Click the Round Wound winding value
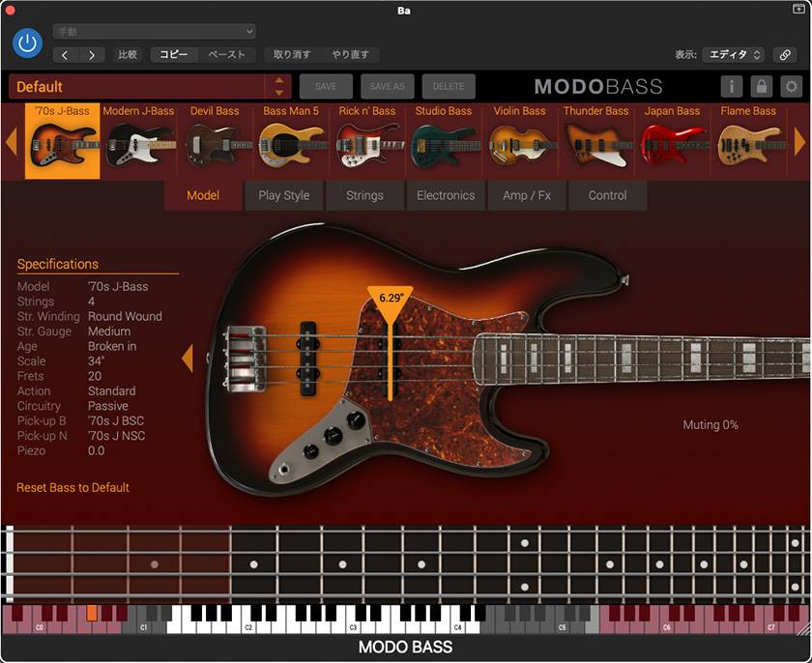Viewport: 812px width, 663px height. tap(125, 316)
